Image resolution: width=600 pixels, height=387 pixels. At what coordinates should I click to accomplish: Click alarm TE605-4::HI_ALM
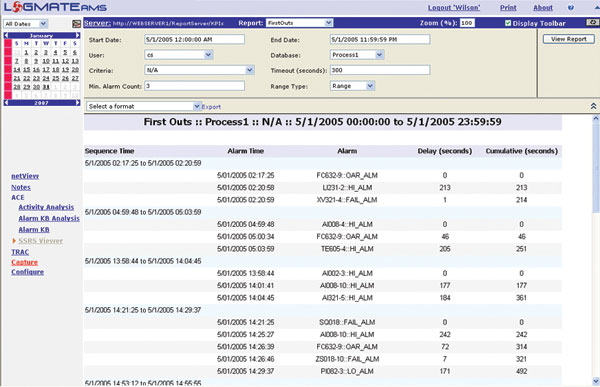(347, 249)
